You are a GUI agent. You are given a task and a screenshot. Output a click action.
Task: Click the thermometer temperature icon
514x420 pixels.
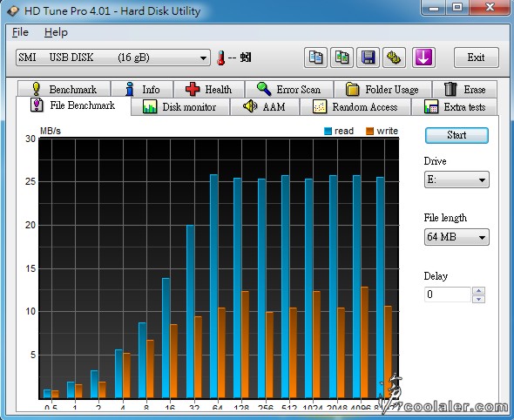(221, 58)
